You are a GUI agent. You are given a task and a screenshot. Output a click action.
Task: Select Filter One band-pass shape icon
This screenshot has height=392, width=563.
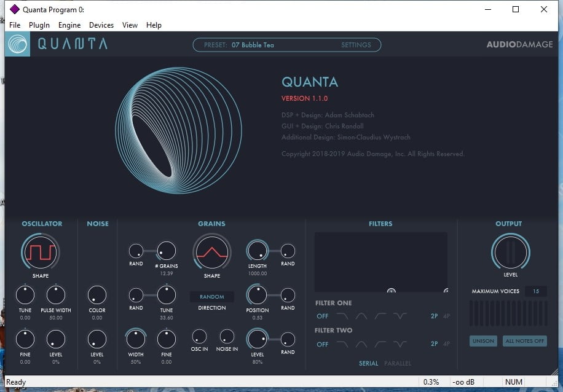(361, 316)
